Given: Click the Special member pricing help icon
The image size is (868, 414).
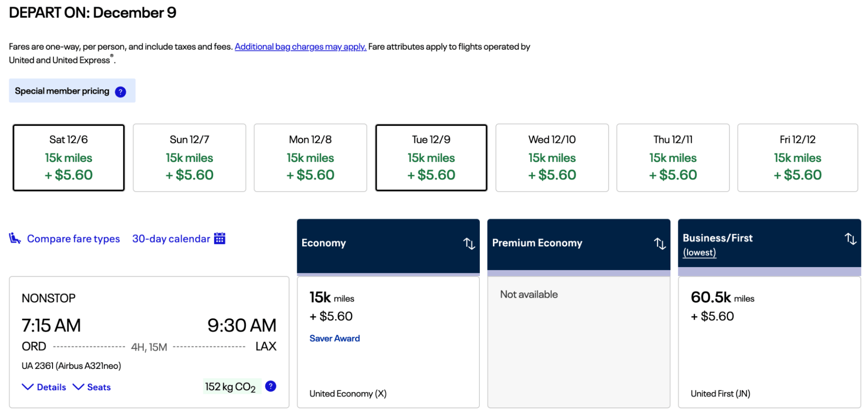Looking at the screenshot, I should [x=120, y=92].
